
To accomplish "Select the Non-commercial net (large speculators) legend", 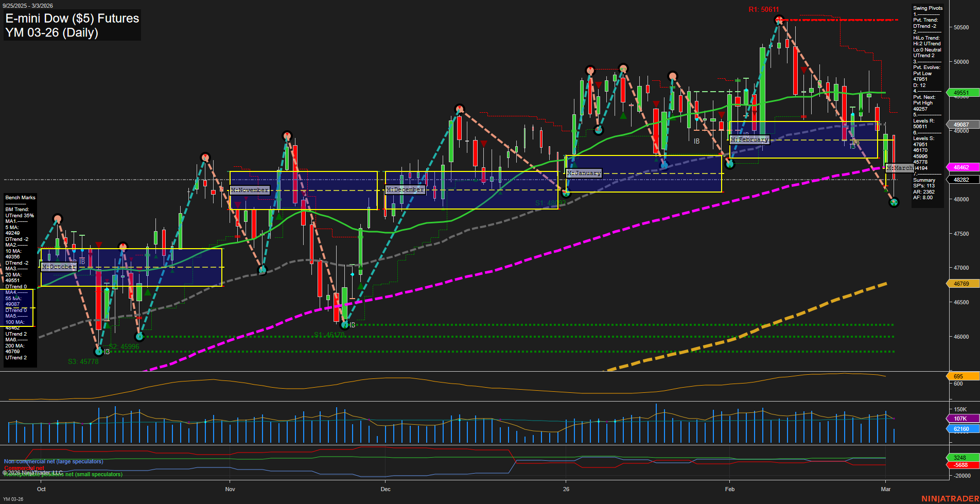I will (x=53, y=461).
